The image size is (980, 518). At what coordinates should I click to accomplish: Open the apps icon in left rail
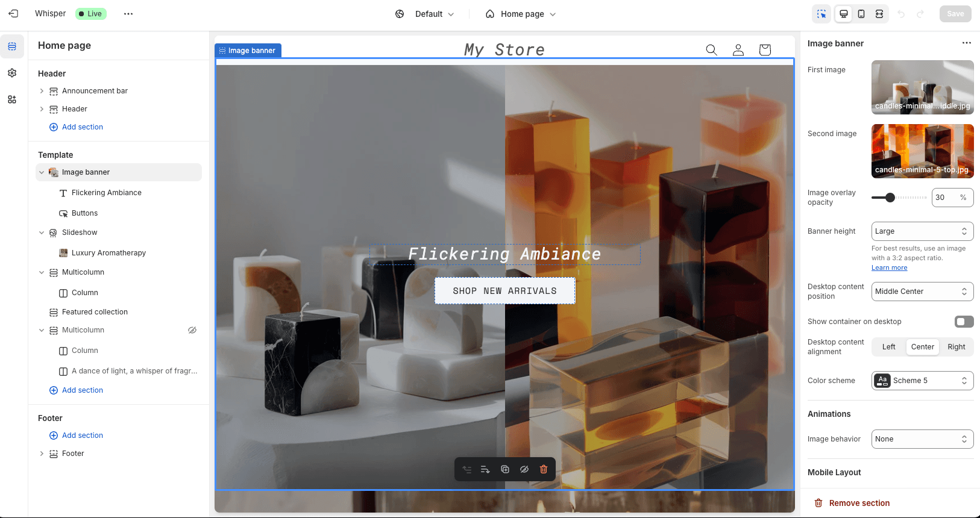[12, 99]
